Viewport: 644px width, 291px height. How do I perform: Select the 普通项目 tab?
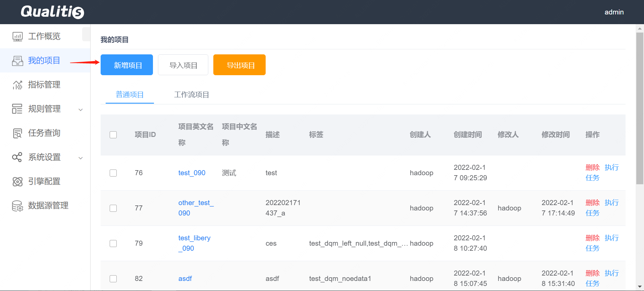pyautogui.click(x=130, y=95)
